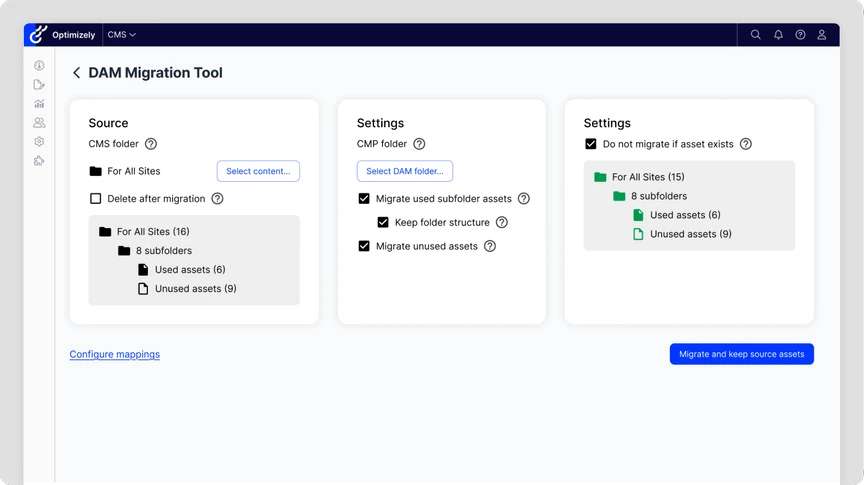This screenshot has width=864, height=485.
Task: Go back from DAM Migration Tool
Action: click(x=77, y=73)
